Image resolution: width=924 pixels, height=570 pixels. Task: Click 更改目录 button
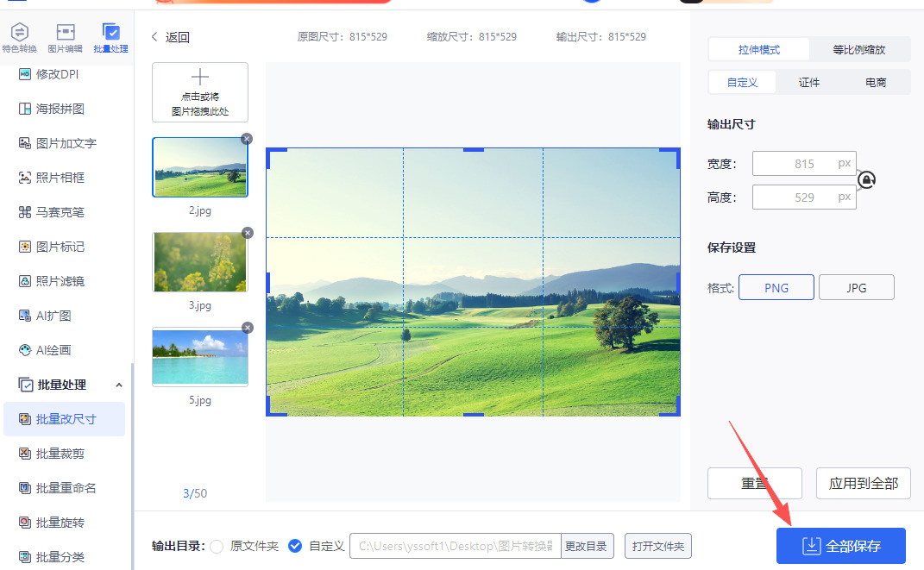coord(587,546)
